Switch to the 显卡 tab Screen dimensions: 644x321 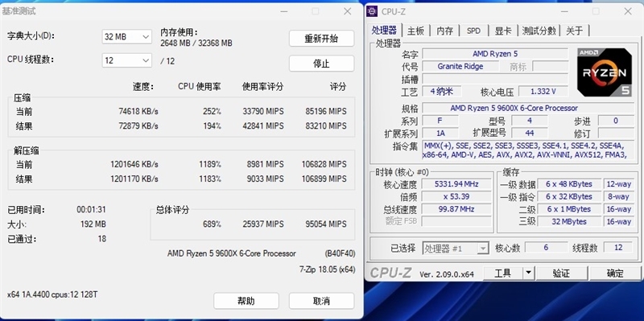click(x=502, y=31)
